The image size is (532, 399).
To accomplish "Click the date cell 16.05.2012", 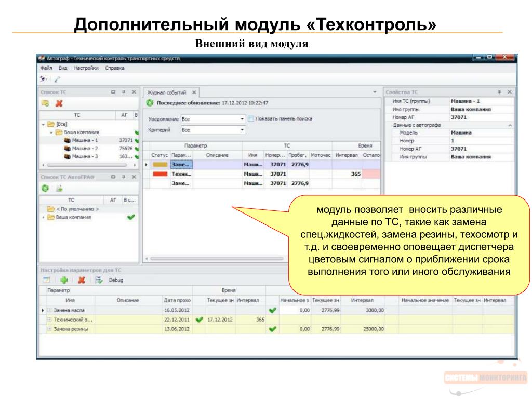I will 177,310.
